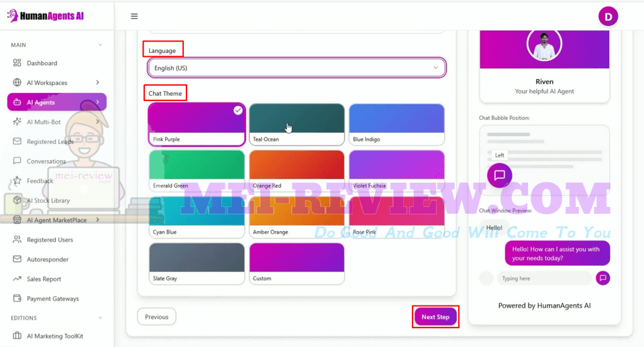644x347 pixels.
Task: Collapse the MAIN sidebar section
Action: point(100,45)
